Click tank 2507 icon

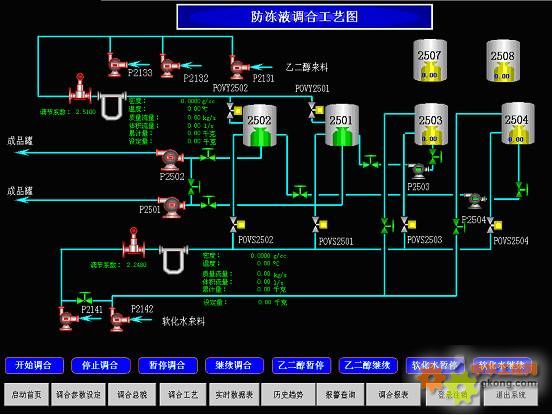coord(429,61)
